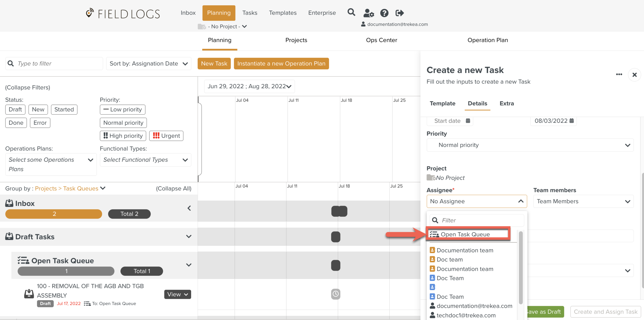Toggle High priority filter
The width and height of the screenshot is (644, 320).
click(x=123, y=136)
